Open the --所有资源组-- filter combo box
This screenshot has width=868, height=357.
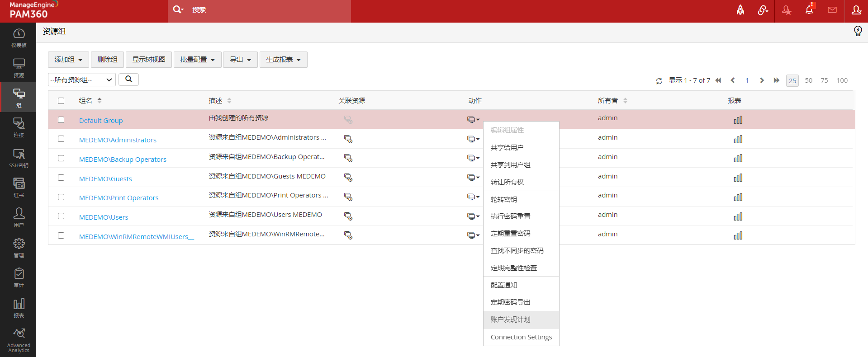[x=81, y=80]
